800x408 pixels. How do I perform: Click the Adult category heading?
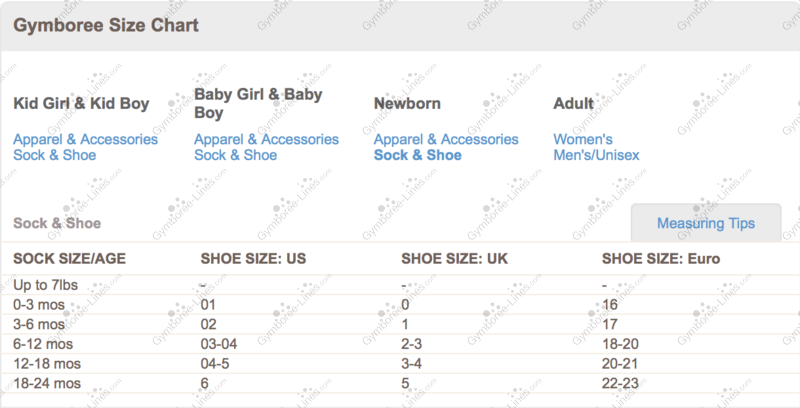click(573, 103)
